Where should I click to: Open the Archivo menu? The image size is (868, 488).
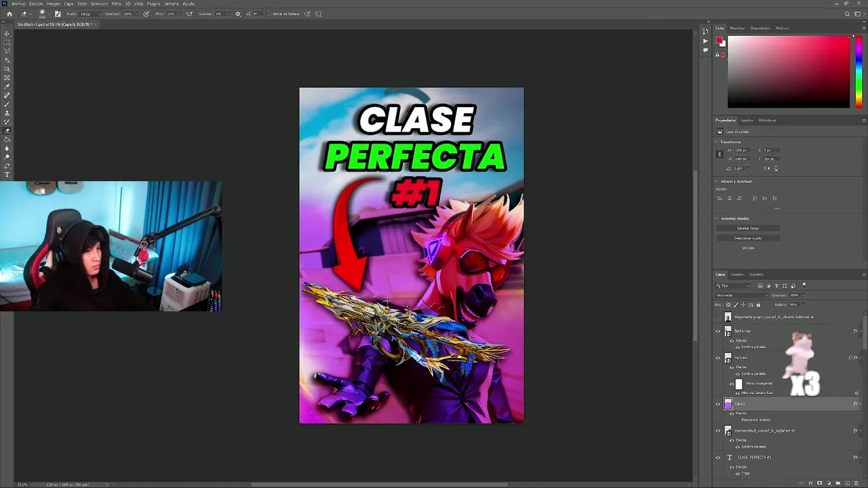[x=18, y=3]
